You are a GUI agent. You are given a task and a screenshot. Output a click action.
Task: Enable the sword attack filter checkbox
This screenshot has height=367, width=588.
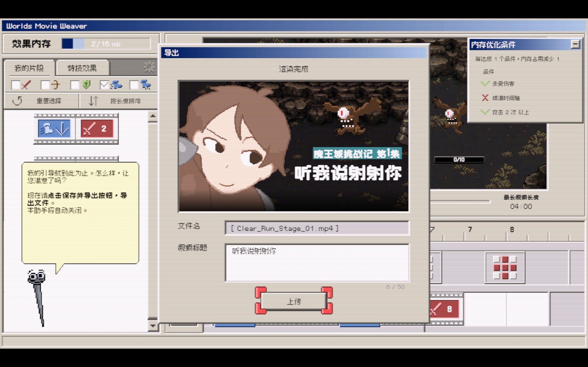point(15,85)
